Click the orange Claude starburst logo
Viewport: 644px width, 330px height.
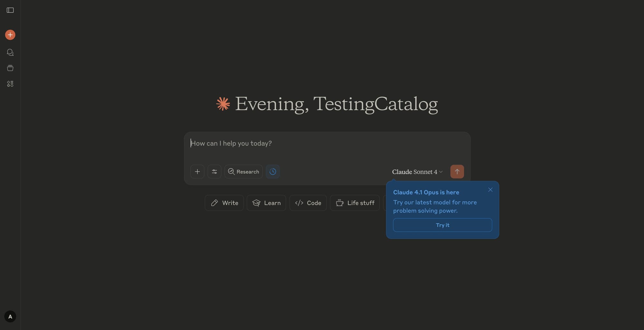tap(223, 104)
